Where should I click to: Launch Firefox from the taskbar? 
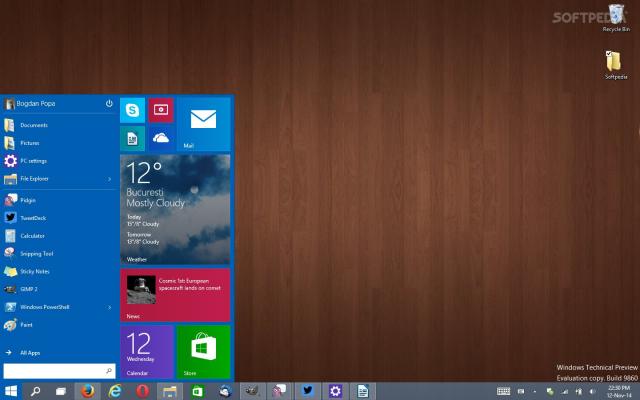point(88,391)
